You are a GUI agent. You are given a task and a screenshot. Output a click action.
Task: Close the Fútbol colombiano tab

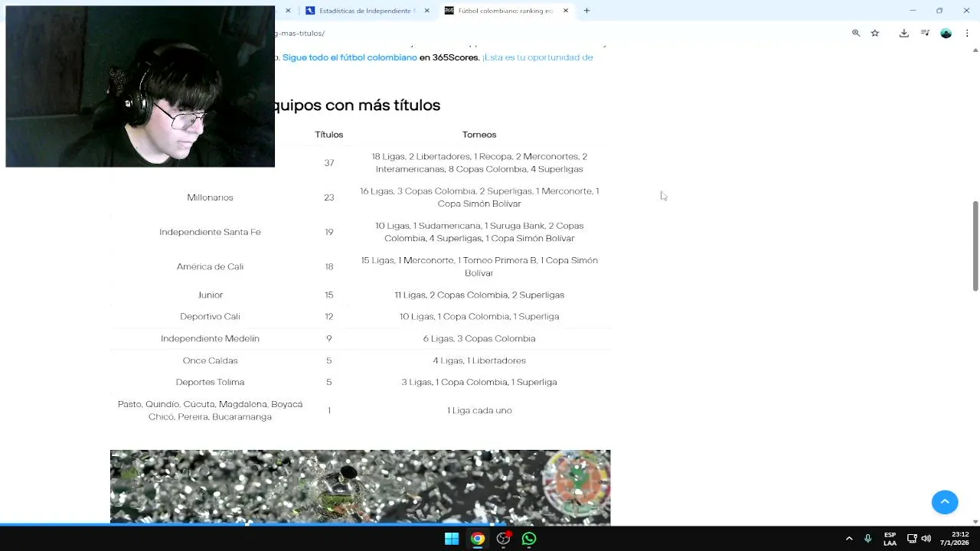click(x=566, y=11)
